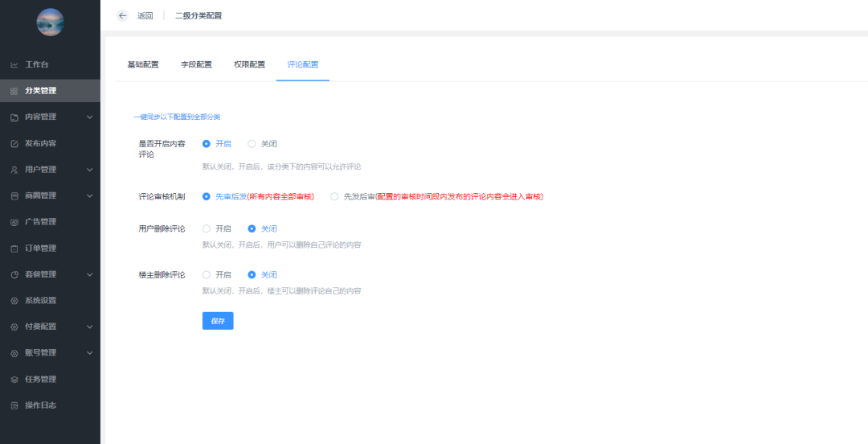Click the 系统设置 gear icon
This screenshot has height=444, width=868.
pos(14,301)
